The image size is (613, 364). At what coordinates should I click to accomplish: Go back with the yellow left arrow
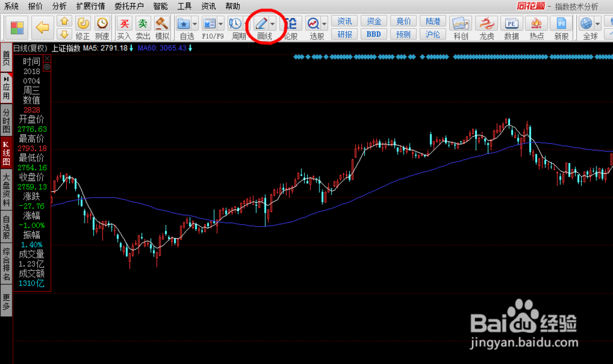coord(42,28)
